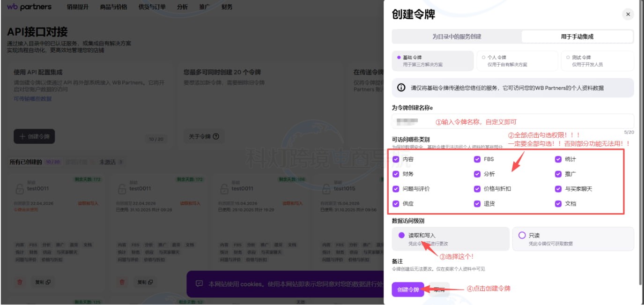
Task: Click the chat icon in the cookies banner
Action: pos(200,284)
